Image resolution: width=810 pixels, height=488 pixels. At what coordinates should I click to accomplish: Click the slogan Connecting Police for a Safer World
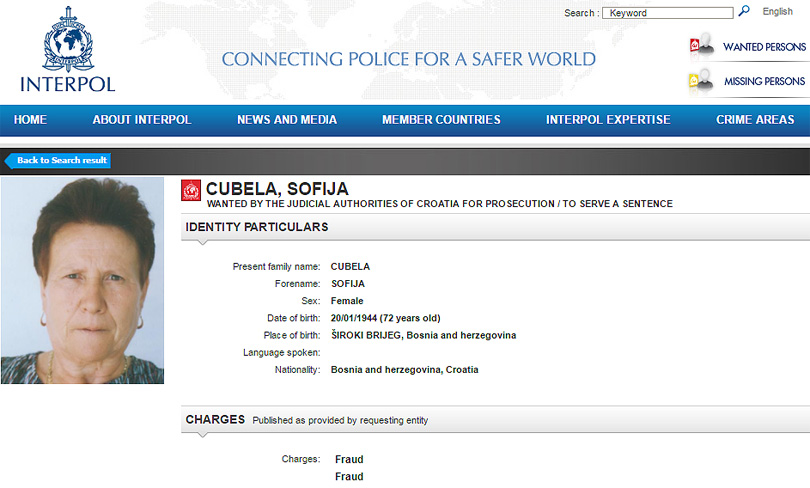point(409,59)
